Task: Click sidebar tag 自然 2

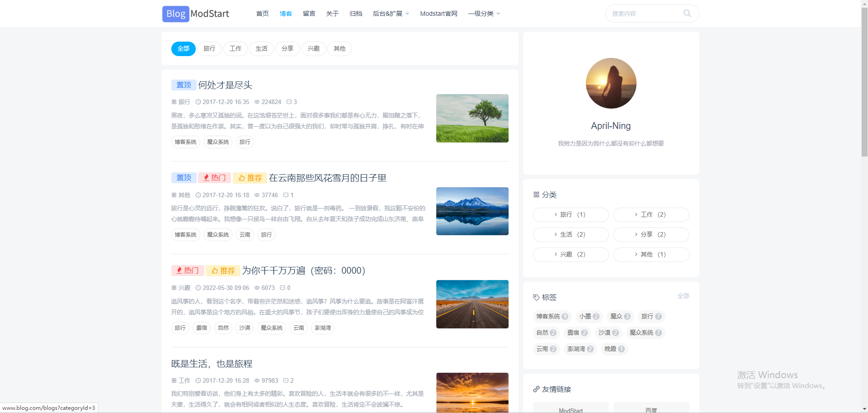Action: (546, 332)
